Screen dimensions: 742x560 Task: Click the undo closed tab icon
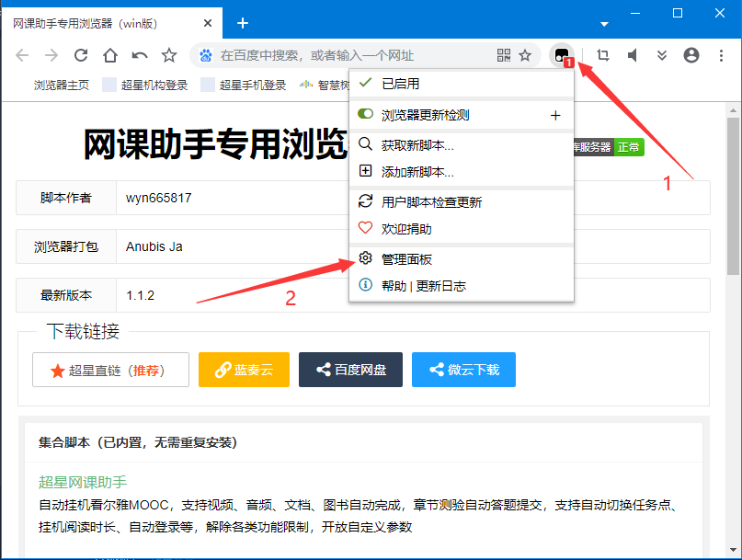coord(140,55)
